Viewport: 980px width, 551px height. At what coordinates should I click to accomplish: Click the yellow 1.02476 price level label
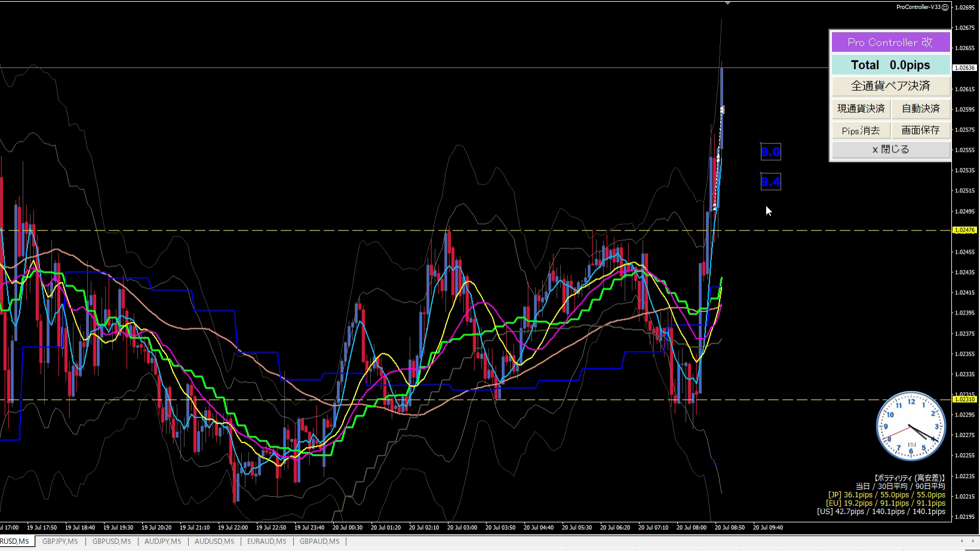tap(964, 230)
